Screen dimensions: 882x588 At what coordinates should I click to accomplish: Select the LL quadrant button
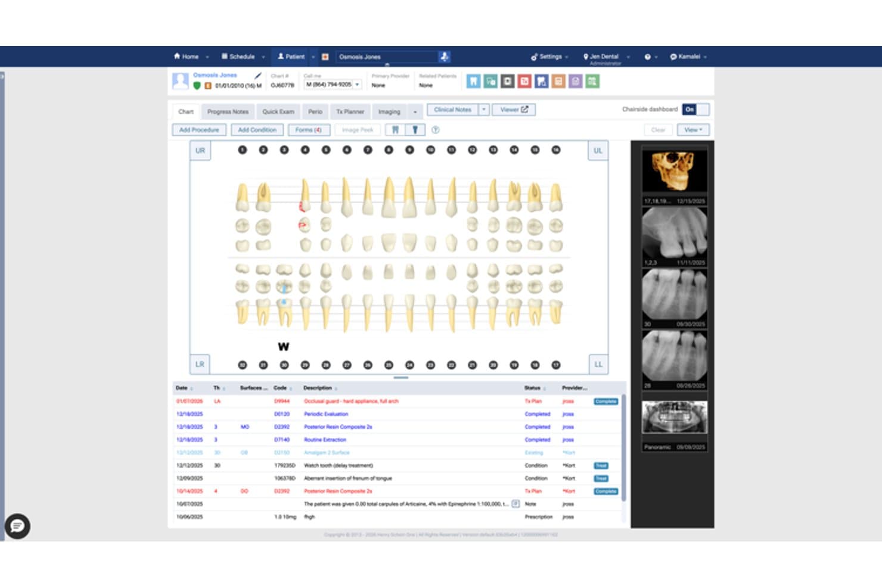[x=598, y=364]
